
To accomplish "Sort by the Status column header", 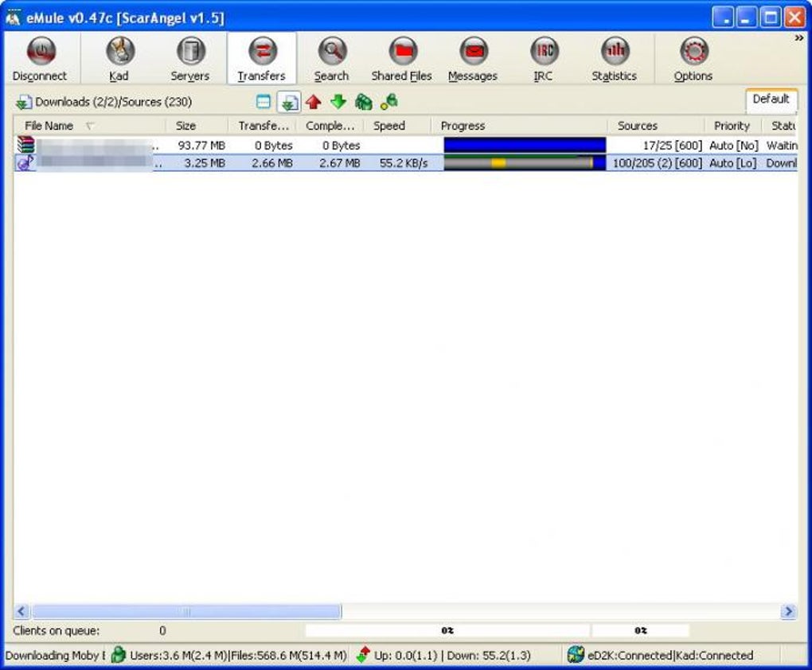I will point(780,126).
